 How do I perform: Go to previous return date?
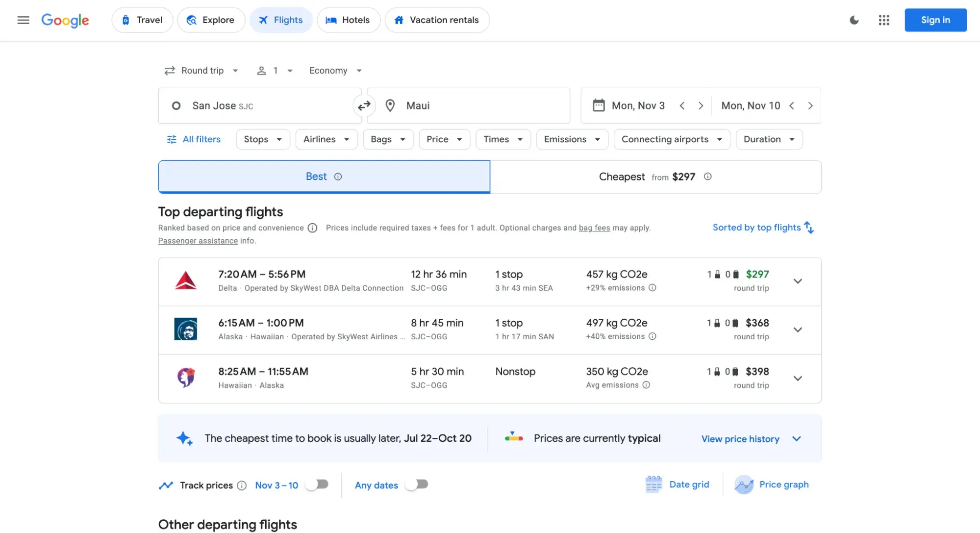[x=792, y=106]
